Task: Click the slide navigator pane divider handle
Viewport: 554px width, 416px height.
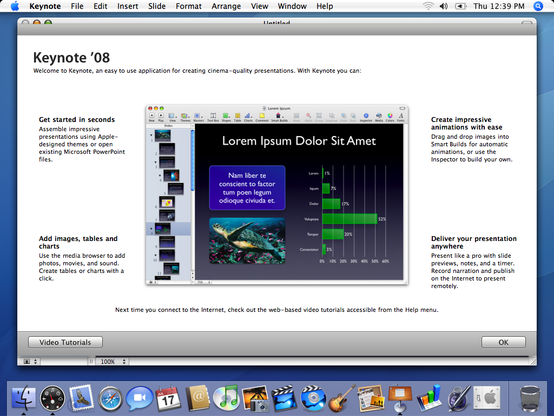Action: point(91,362)
